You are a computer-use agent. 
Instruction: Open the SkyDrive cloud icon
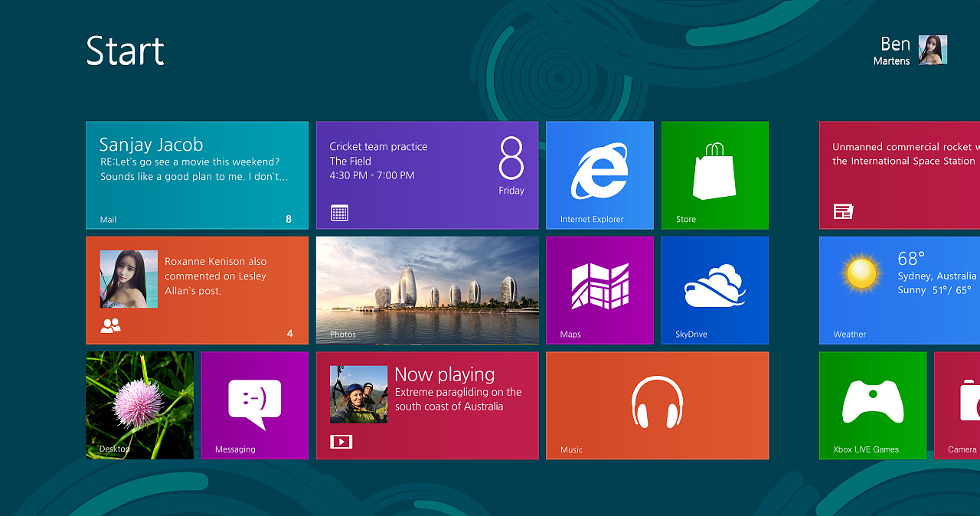click(715, 286)
